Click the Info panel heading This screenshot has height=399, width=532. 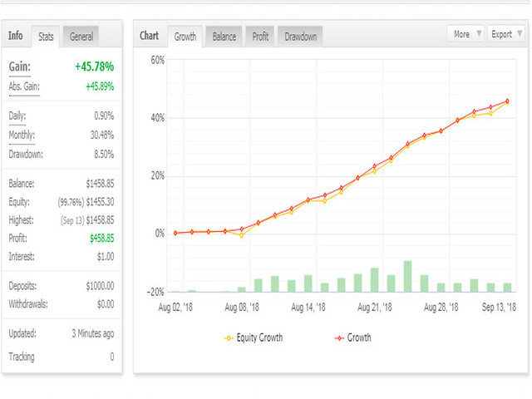tap(16, 36)
